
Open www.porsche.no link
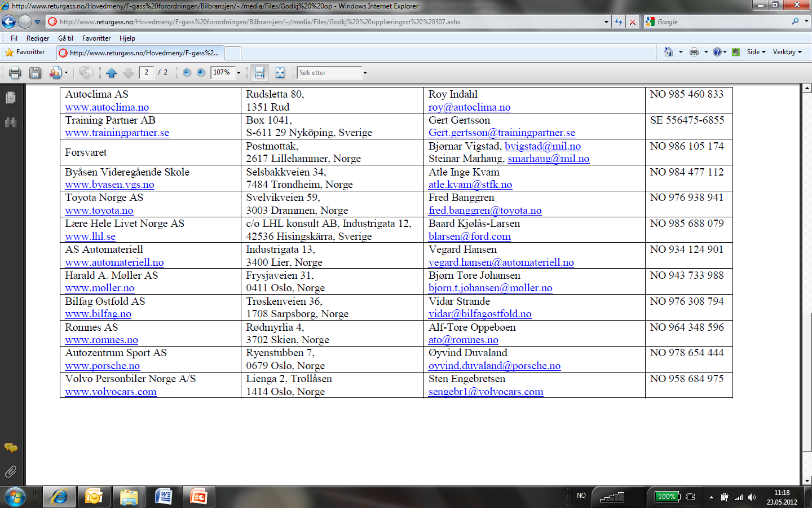(103, 366)
